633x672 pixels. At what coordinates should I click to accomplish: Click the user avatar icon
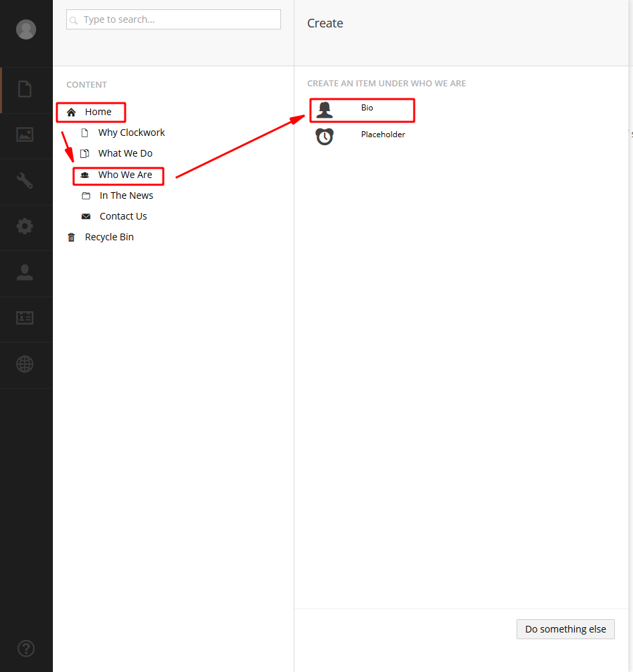26,29
